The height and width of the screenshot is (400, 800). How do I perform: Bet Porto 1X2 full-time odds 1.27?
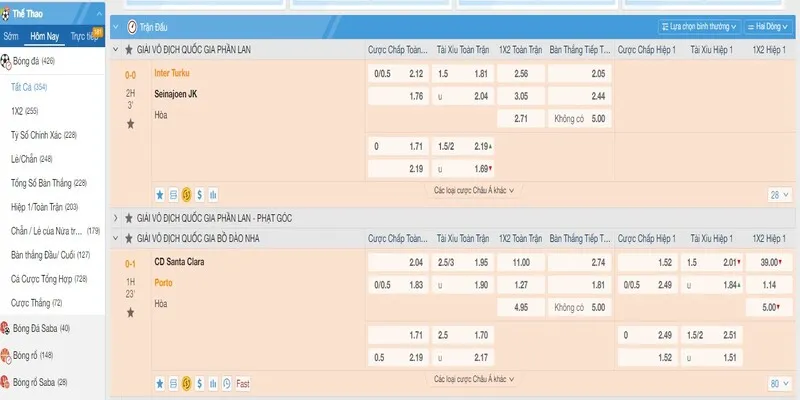click(x=521, y=285)
